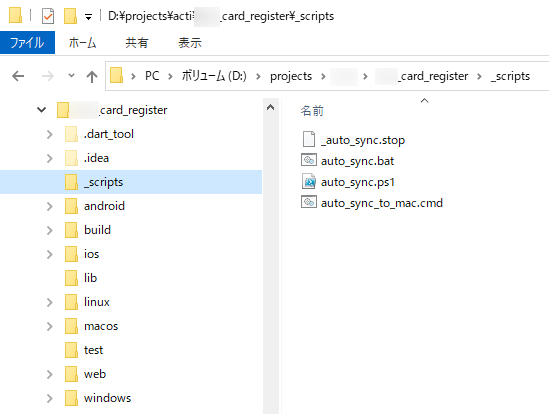This screenshot has height=414, width=549.
Task: Click navigation pane scrollbar up arrow
Action: [271, 108]
